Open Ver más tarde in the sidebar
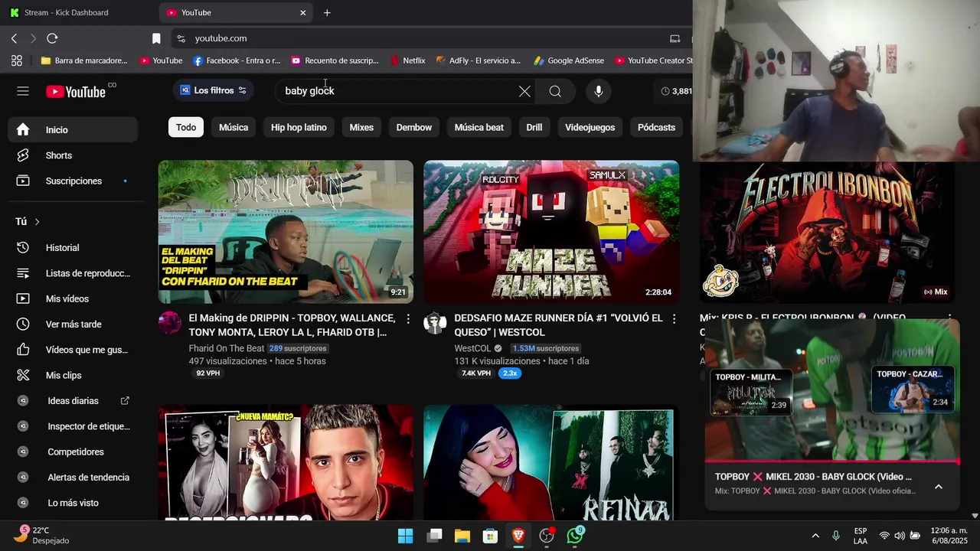This screenshot has height=551, width=980. (x=73, y=324)
